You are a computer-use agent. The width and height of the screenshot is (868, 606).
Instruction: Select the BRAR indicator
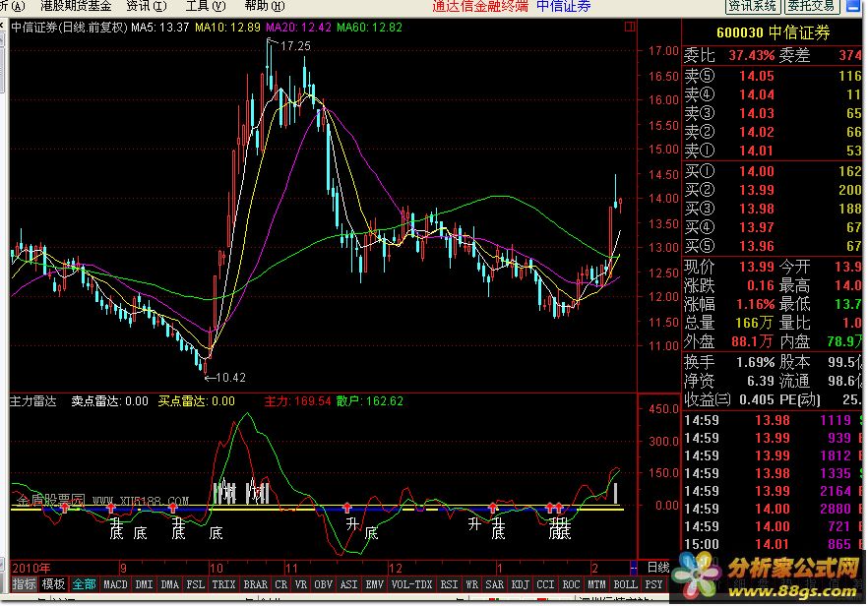[x=255, y=583]
